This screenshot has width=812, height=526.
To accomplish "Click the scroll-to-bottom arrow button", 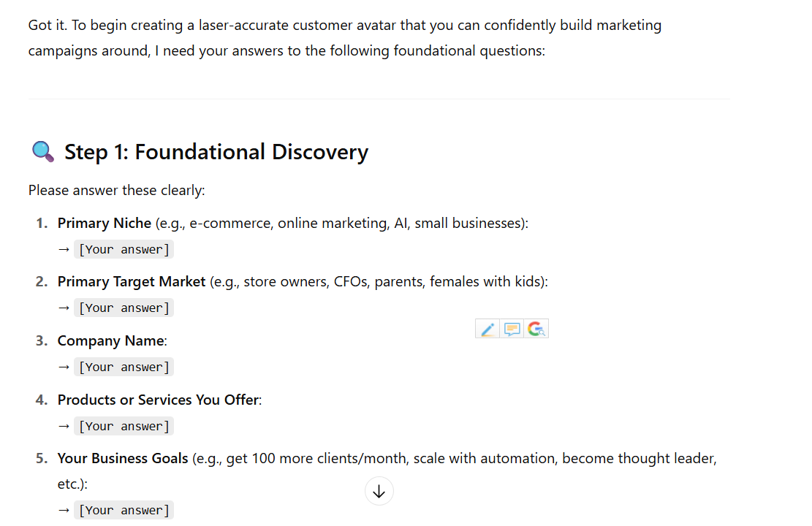I will coord(379,491).
